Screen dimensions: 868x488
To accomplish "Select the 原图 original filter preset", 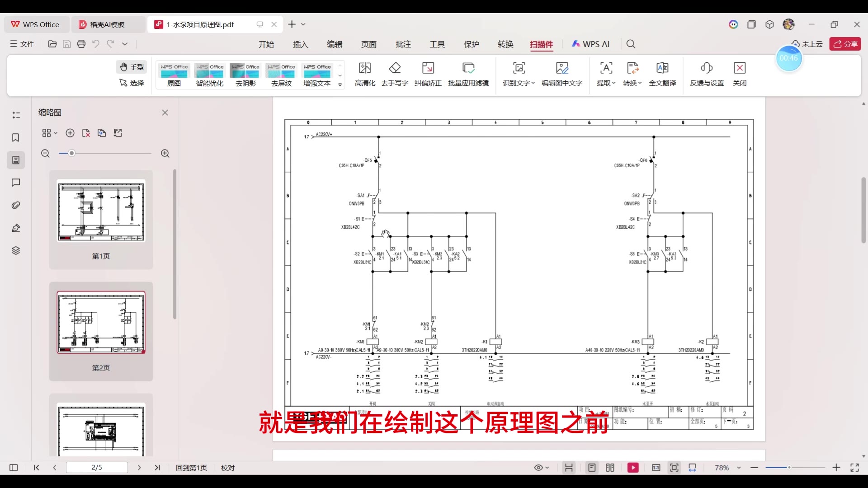I will (174, 75).
